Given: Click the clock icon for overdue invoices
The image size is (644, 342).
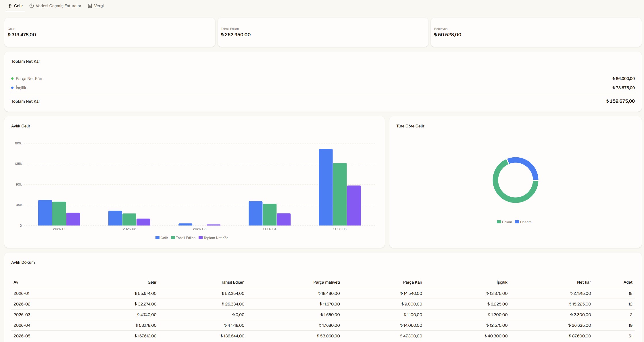Looking at the screenshot, I should coord(32,6).
